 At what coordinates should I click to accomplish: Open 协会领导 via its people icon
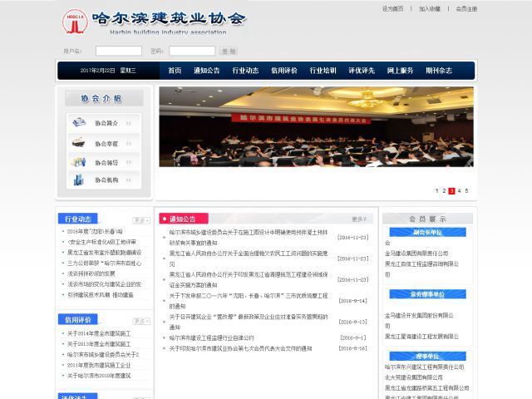click(79, 162)
